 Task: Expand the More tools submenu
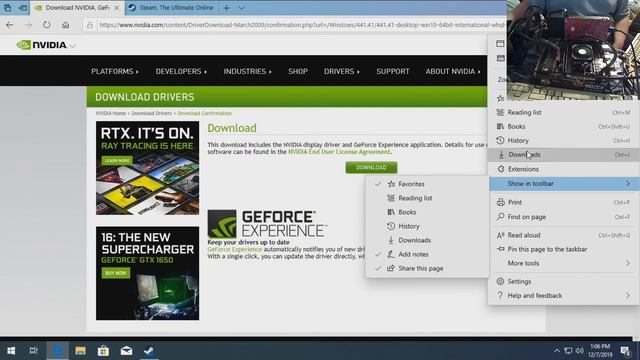click(x=564, y=263)
